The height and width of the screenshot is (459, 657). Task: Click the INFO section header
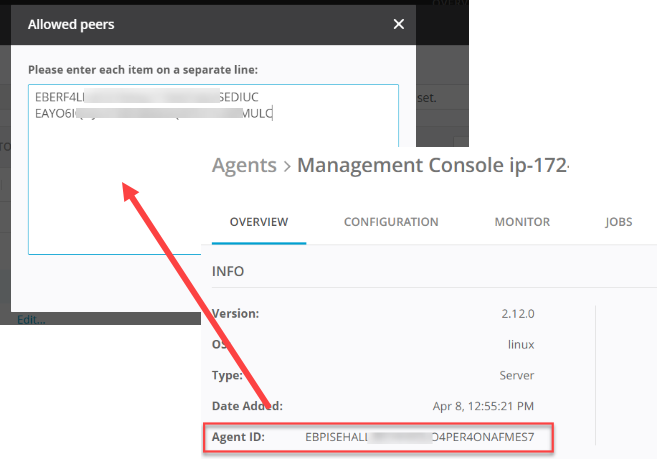pos(228,271)
